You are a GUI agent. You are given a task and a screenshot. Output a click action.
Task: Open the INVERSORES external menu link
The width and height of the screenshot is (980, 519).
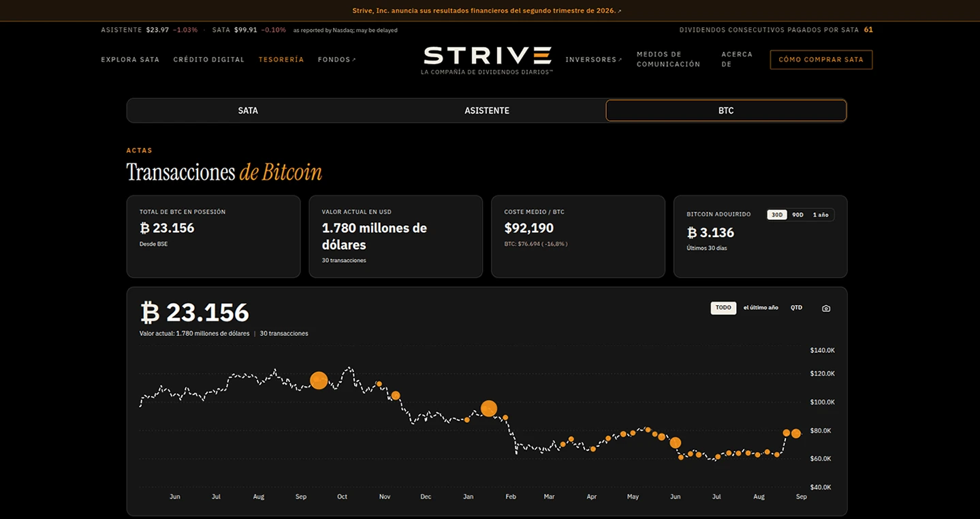click(x=594, y=60)
